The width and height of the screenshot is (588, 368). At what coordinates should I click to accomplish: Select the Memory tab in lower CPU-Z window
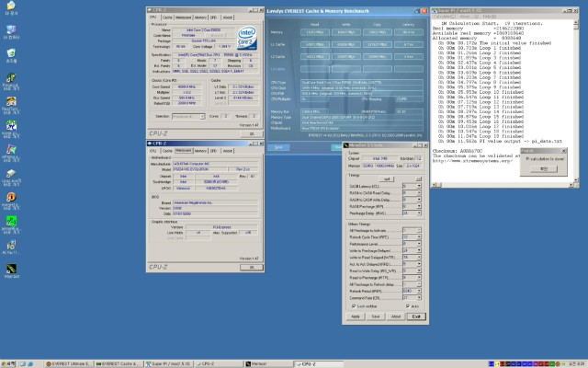(200, 151)
